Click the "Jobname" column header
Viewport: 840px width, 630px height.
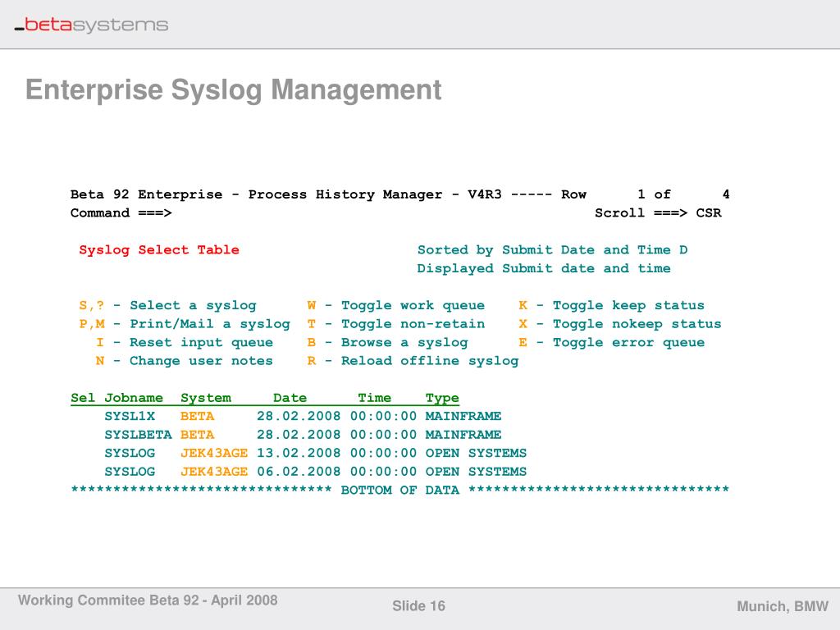point(134,398)
